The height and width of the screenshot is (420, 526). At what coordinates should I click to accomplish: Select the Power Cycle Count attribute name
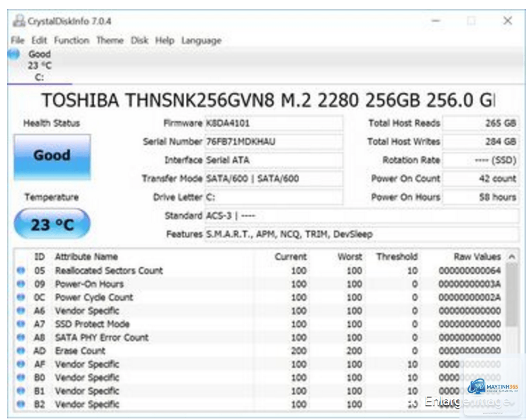[x=94, y=298]
